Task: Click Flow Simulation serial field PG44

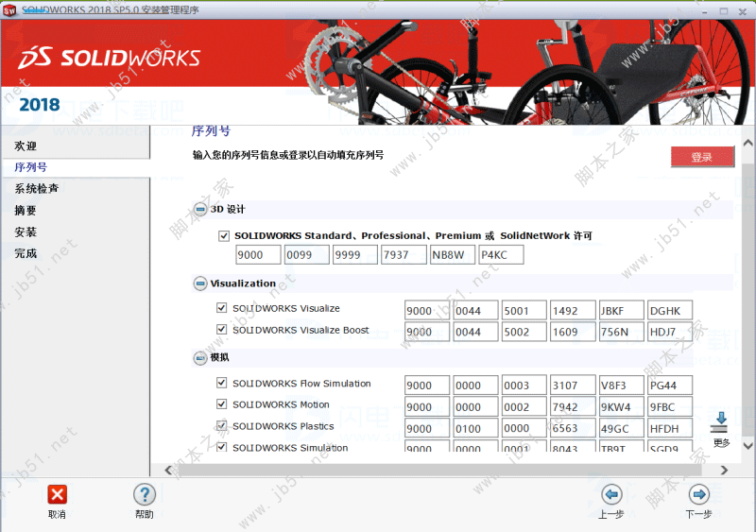Action: (x=670, y=386)
